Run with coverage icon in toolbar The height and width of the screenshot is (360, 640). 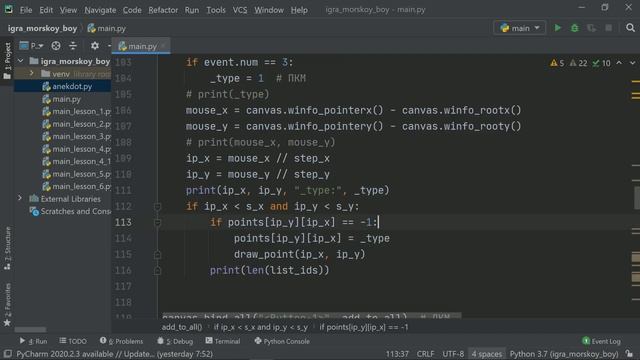(591, 28)
